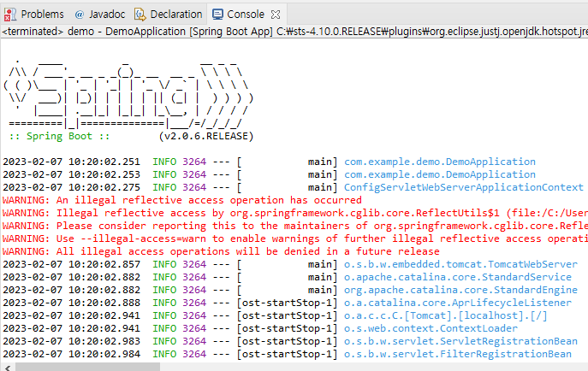This screenshot has height=371, width=588.
Task: Select the Console tab
Action: [246, 15]
